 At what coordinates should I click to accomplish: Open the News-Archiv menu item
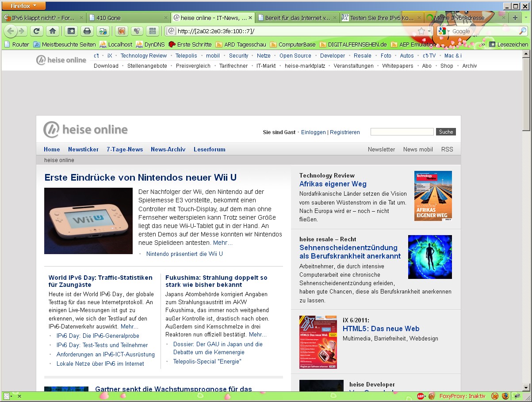click(x=168, y=149)
